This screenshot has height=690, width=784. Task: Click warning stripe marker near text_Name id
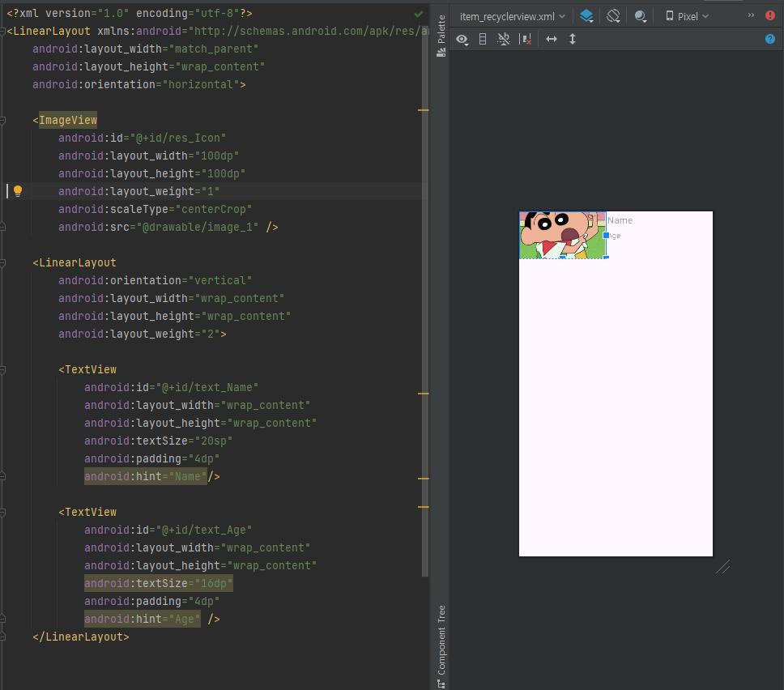click(x=424, y=394)
